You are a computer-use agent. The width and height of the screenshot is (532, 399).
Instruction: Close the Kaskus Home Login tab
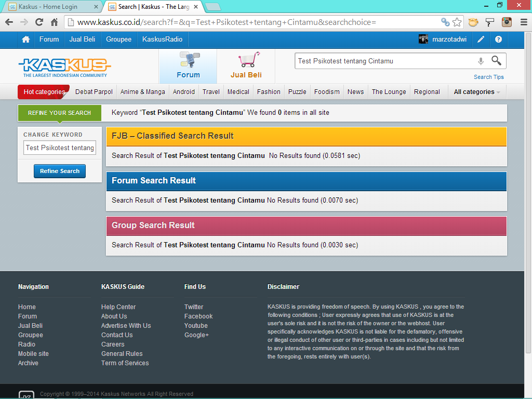pos(96,6)
